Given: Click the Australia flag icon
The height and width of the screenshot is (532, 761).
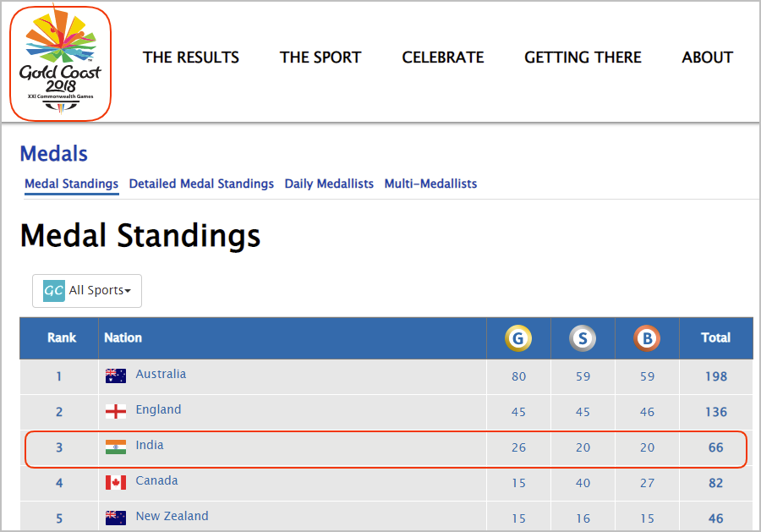Looking at the screenshot, I should pyautogui.click(x=116, y=376).
